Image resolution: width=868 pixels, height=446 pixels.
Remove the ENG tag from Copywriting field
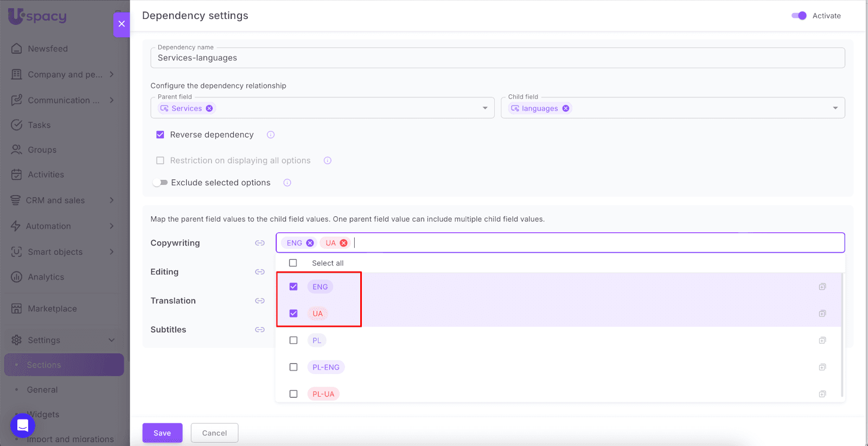(310, 243)
